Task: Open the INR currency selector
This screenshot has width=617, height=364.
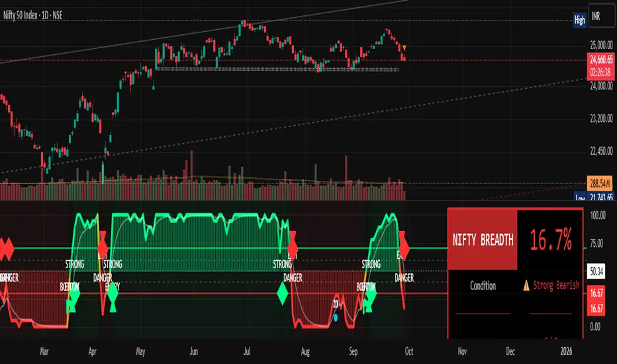Action: click(x=601, y=16)
